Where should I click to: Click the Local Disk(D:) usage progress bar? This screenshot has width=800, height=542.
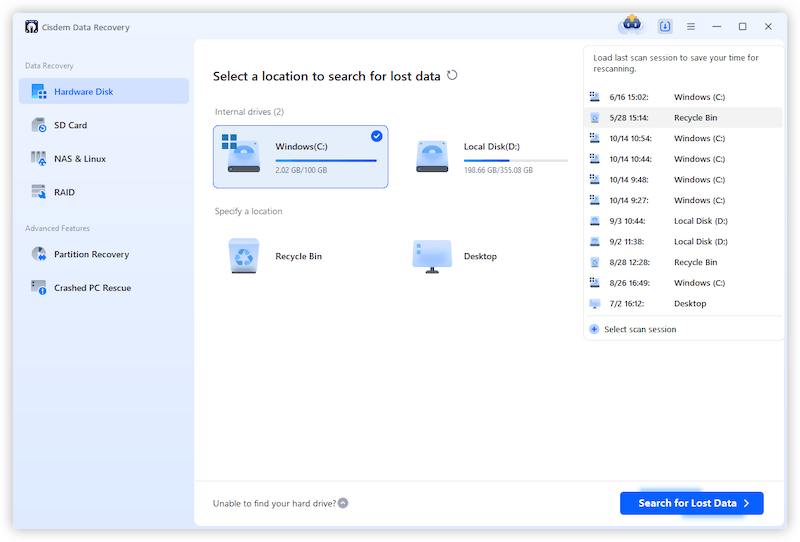pyautogui.click(x=515, y=161)
